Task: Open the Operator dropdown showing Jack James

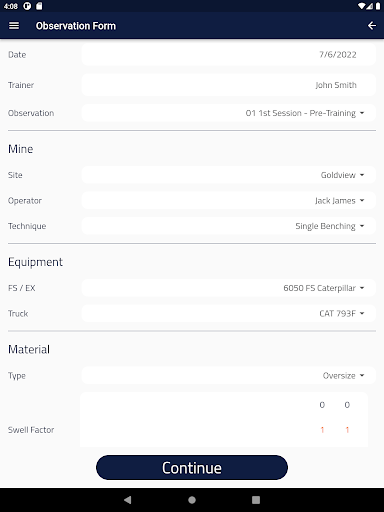Action: [228, 200]
